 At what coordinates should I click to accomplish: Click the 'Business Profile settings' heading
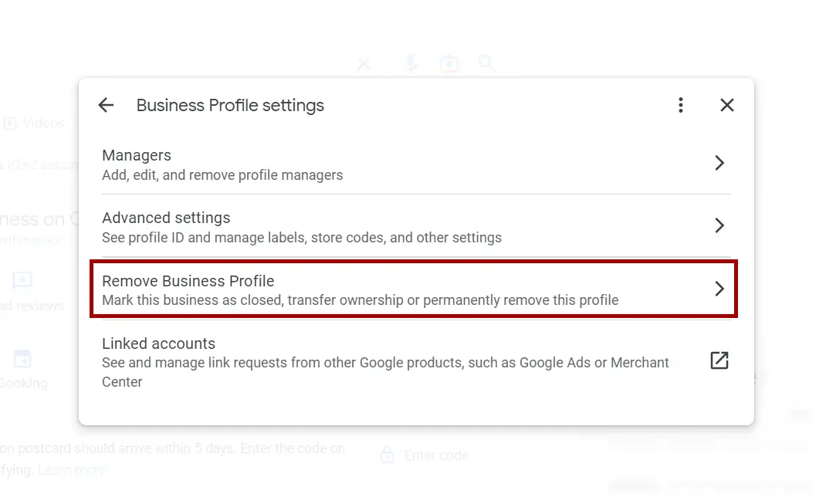coord(230,105)
